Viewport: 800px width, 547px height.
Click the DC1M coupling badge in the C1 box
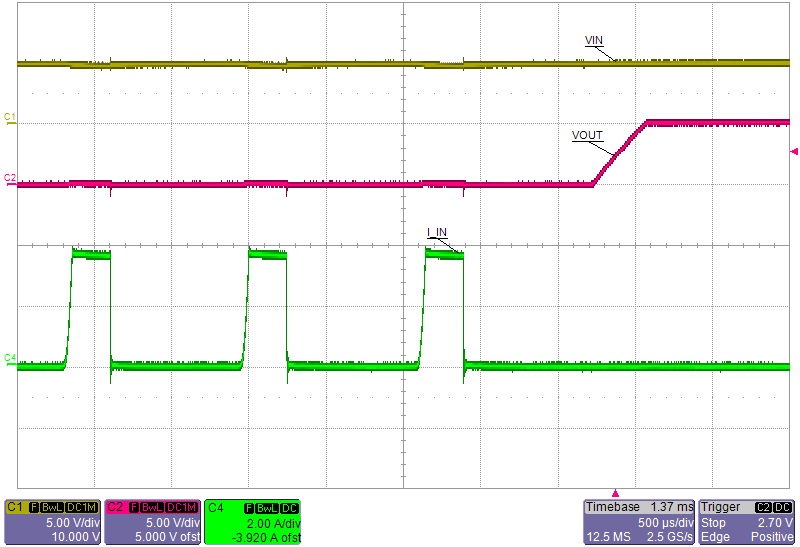[82, 508]
